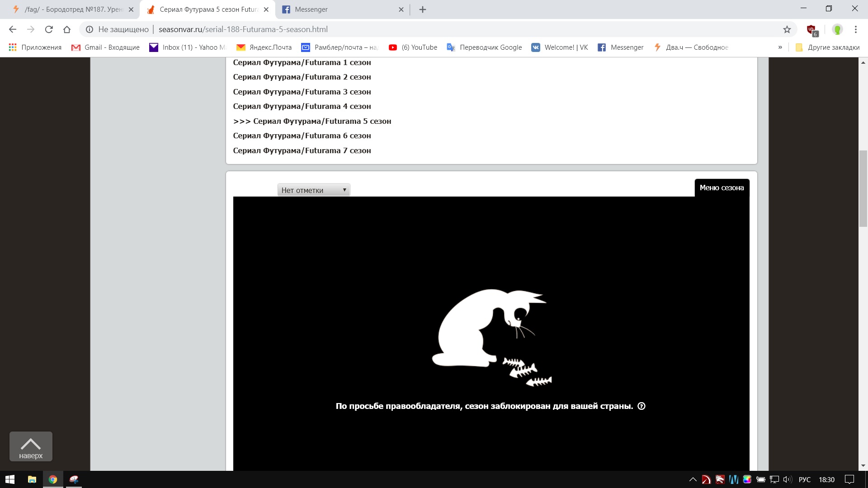Expand hidden bookmarks with the » chevron
The height and width of the screenshot is (488, 868).
pyautogui.click(x=780, y=47)
